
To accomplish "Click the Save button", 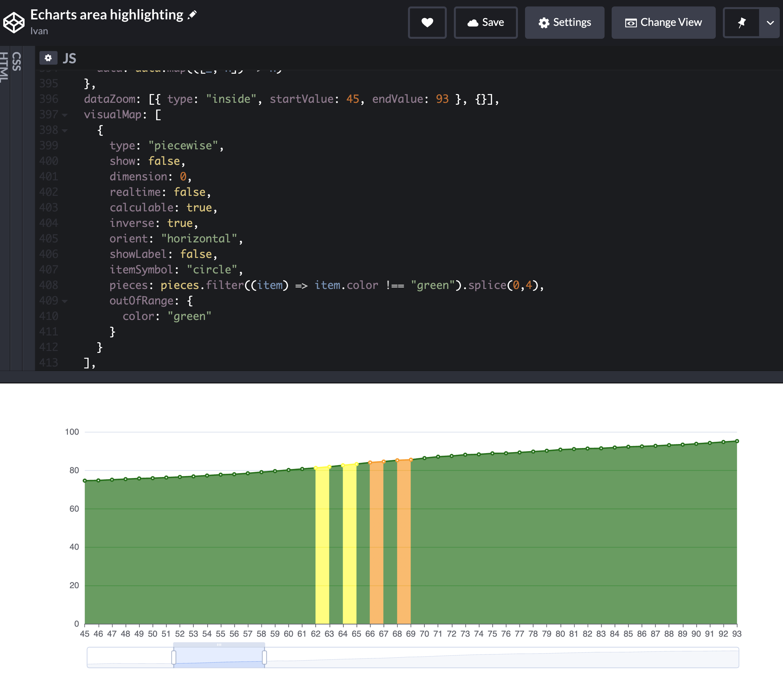I will pos(486,22).
